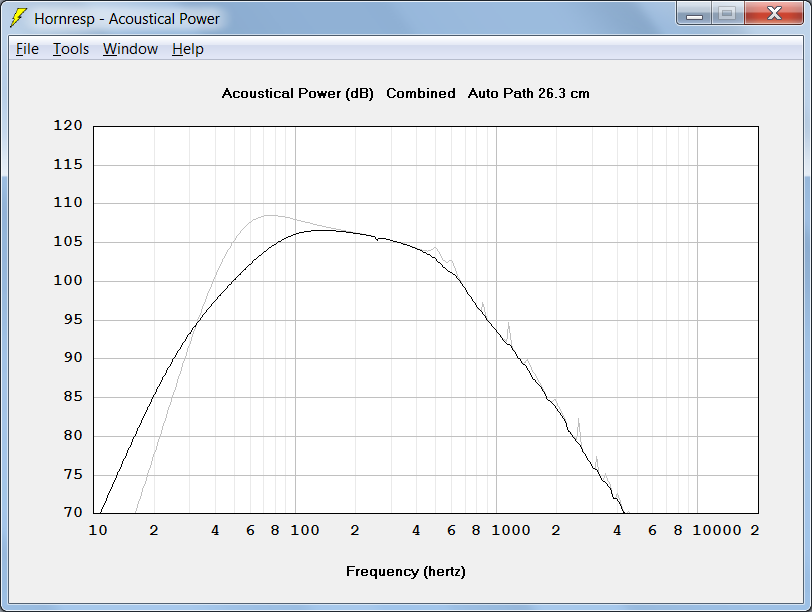This screenshot has width=812, height=612.
Task: Open the Window menu
Action: click(130, 49)
